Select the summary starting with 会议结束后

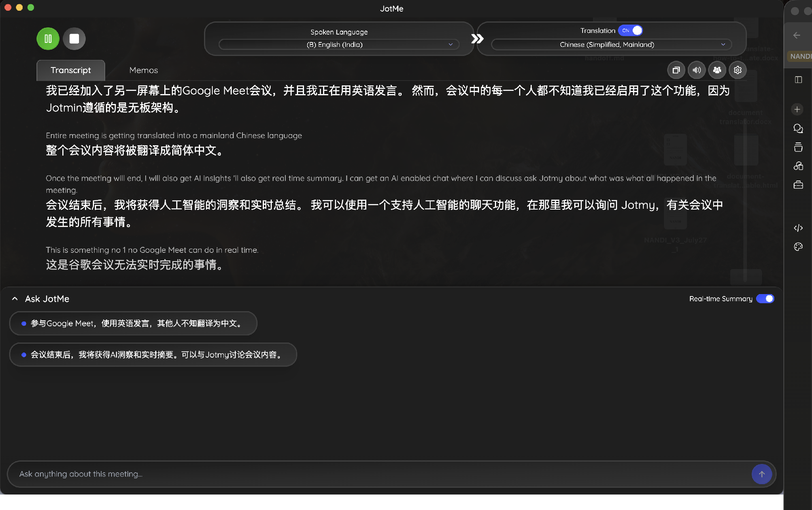(153, 355)
